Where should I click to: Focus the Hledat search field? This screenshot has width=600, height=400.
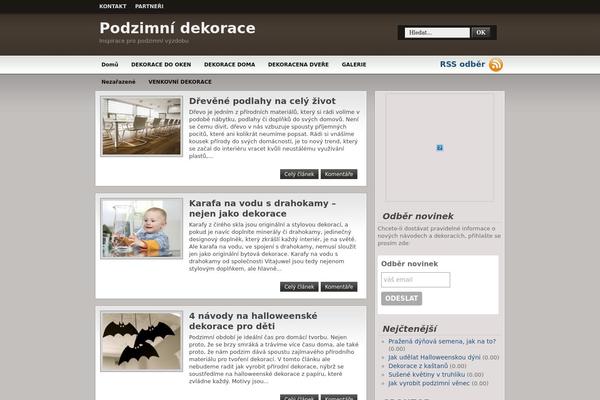(437, 33)
